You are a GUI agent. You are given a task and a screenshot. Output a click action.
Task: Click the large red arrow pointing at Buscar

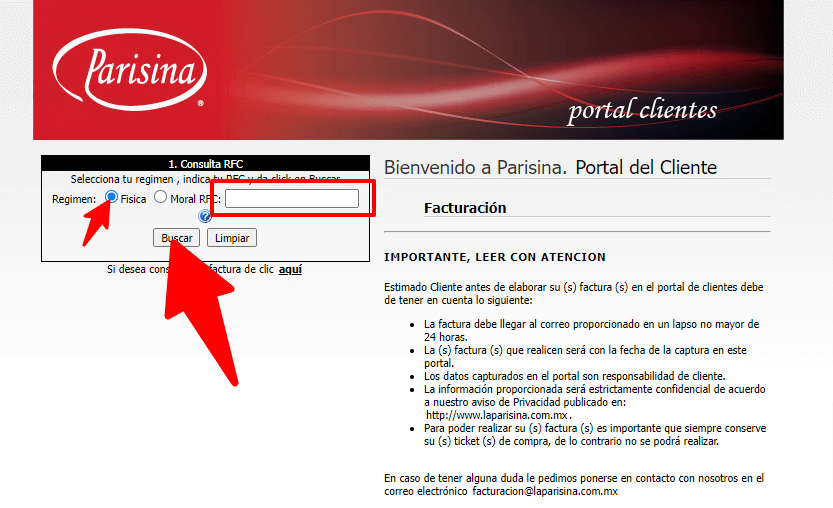[205, 310]
